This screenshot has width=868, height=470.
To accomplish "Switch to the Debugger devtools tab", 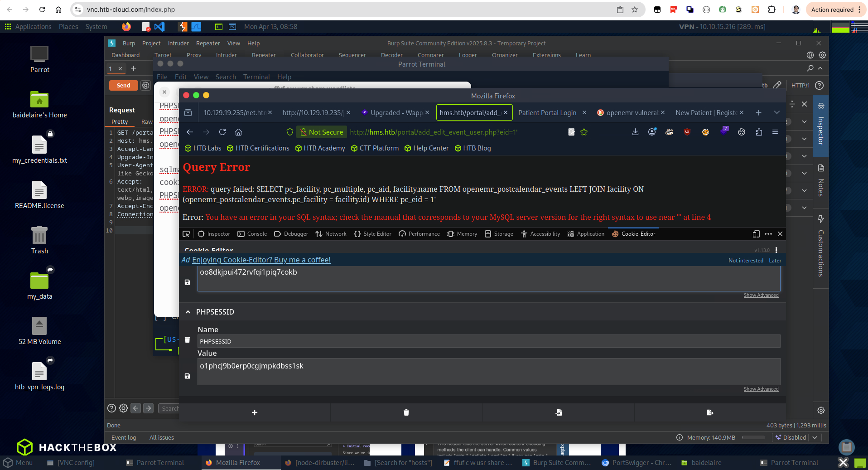I will 291,234.
